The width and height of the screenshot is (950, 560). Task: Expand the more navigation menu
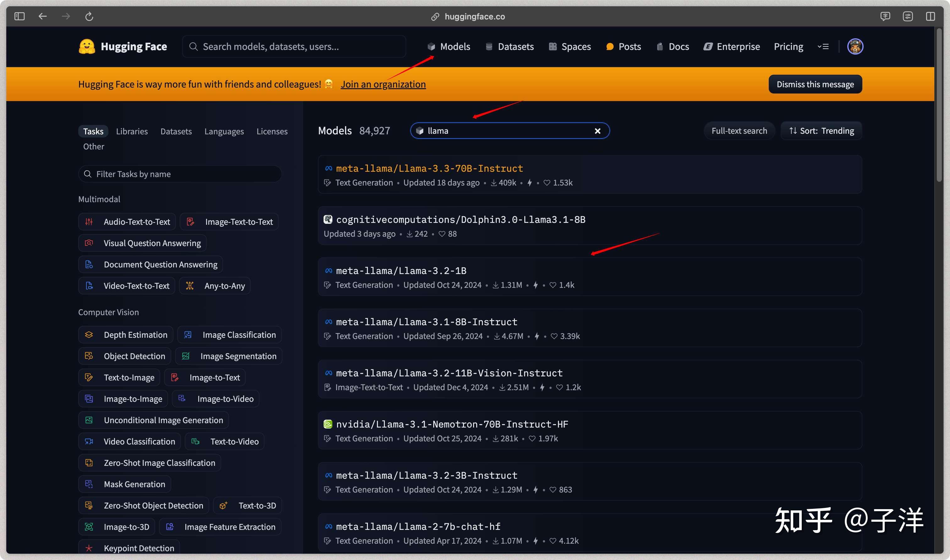click(823, 46)
